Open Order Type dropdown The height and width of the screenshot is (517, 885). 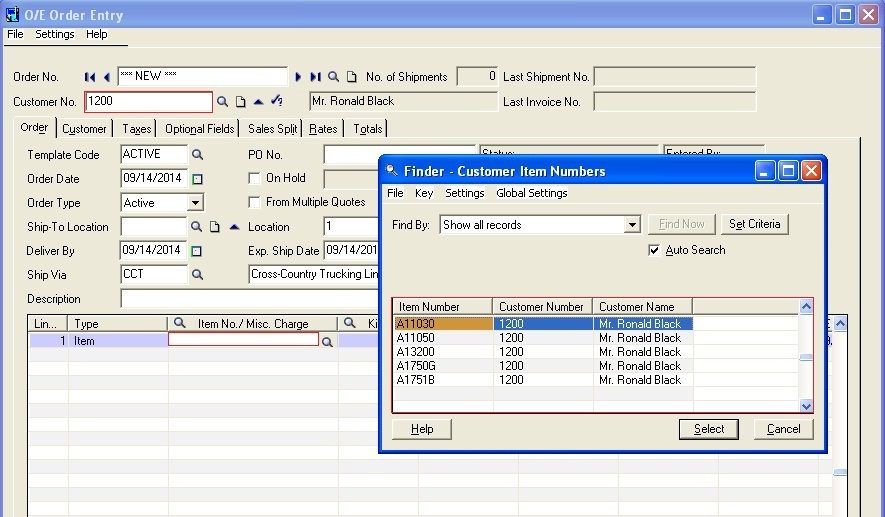195,202
